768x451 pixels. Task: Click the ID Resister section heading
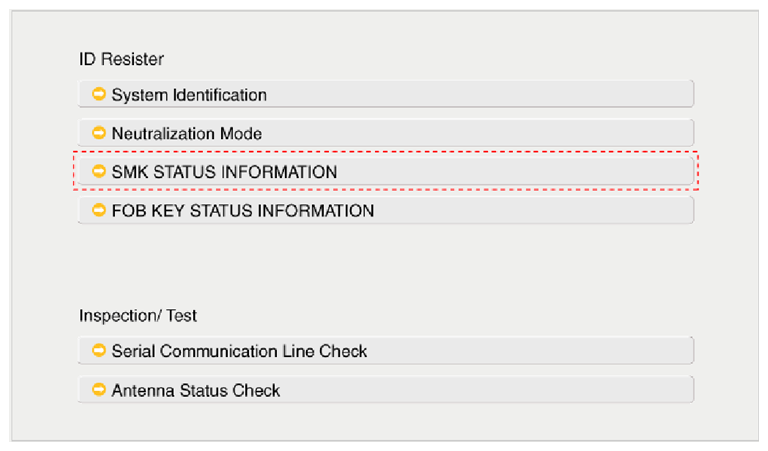pyautogui.click(x=121, y=59)
